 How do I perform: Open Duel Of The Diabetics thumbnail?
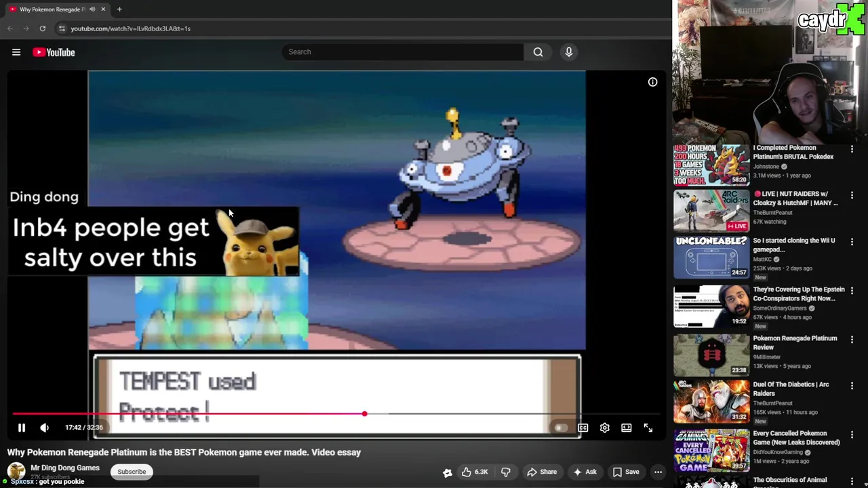point(711,401)
